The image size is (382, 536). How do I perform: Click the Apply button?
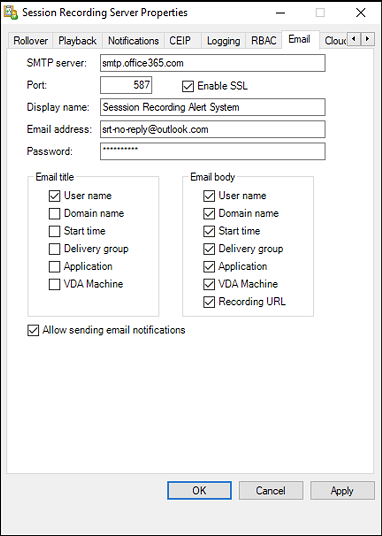point(342,491)
